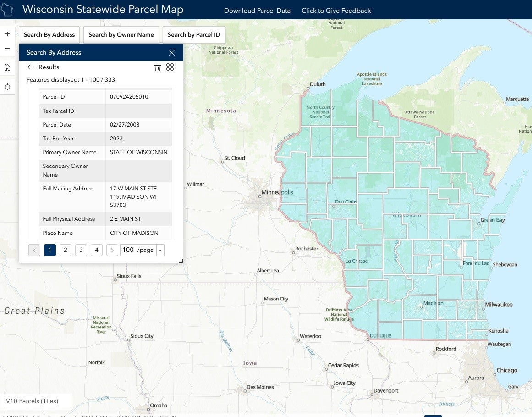Open the Search by Parcel ID tab
Image resolution: width=532 pixels, height=417 pixels.
pos(194,35)
